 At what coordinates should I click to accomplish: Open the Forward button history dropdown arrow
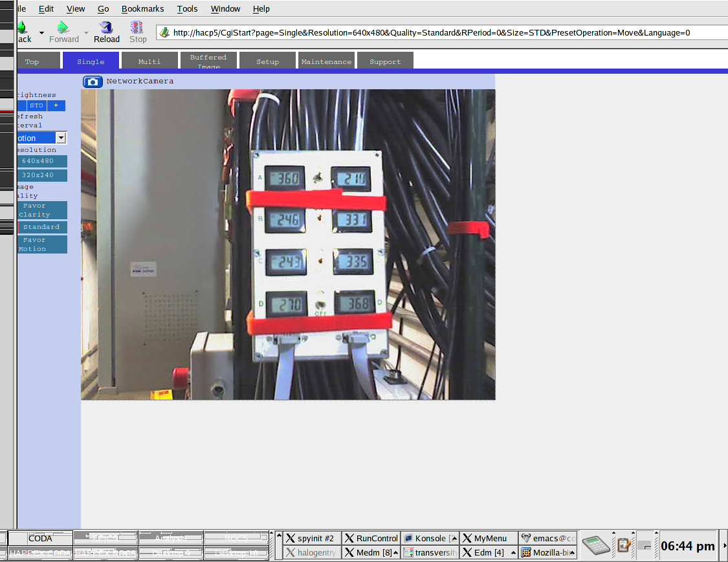(86, 33)
